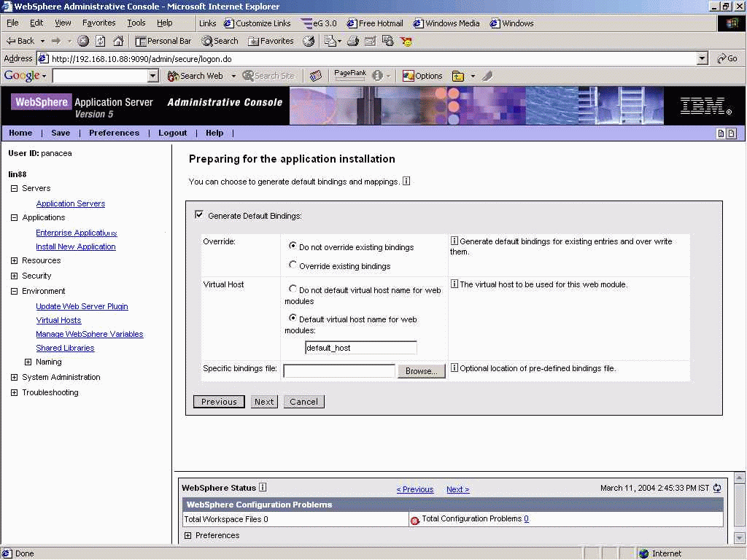Click the Next button

click(264, 402)
